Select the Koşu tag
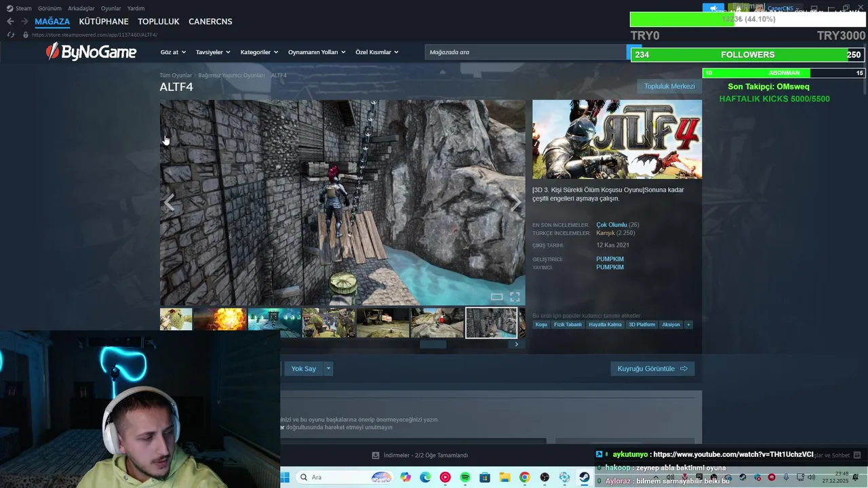Image resolution: width=868 pixels, height=488 pixels. coord(541,325)
